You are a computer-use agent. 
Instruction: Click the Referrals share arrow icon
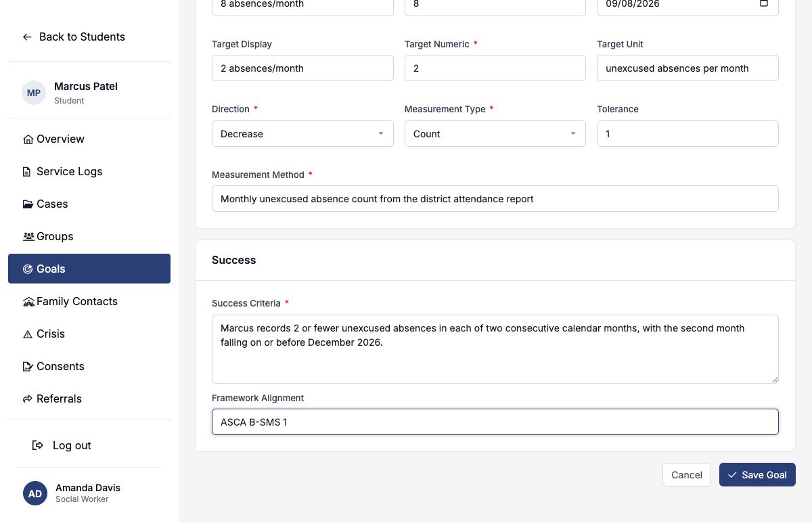pos(28,399)
